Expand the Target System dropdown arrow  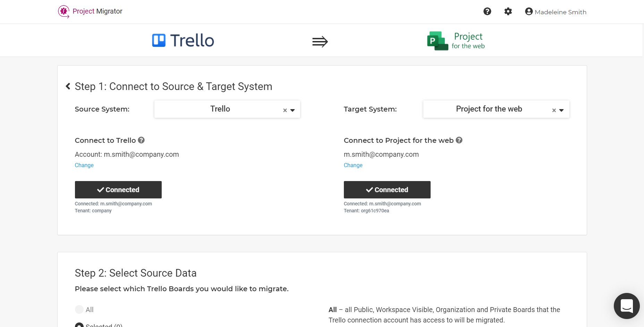[x=561, y=110]
